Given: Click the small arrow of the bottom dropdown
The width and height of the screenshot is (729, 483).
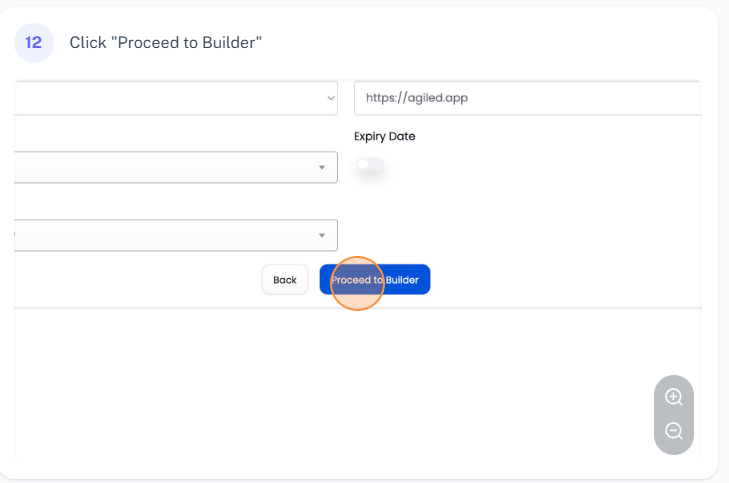Looking at the screenshot, I should (322, 235).
